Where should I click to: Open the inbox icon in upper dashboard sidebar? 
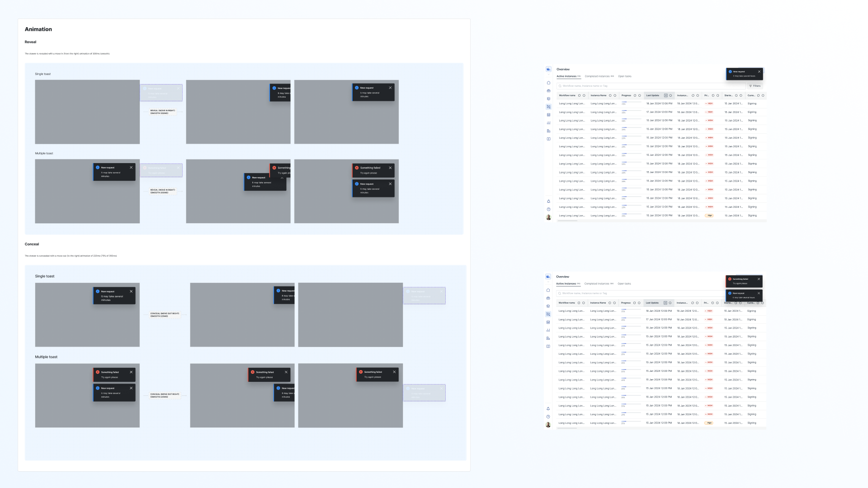[548, 91]
